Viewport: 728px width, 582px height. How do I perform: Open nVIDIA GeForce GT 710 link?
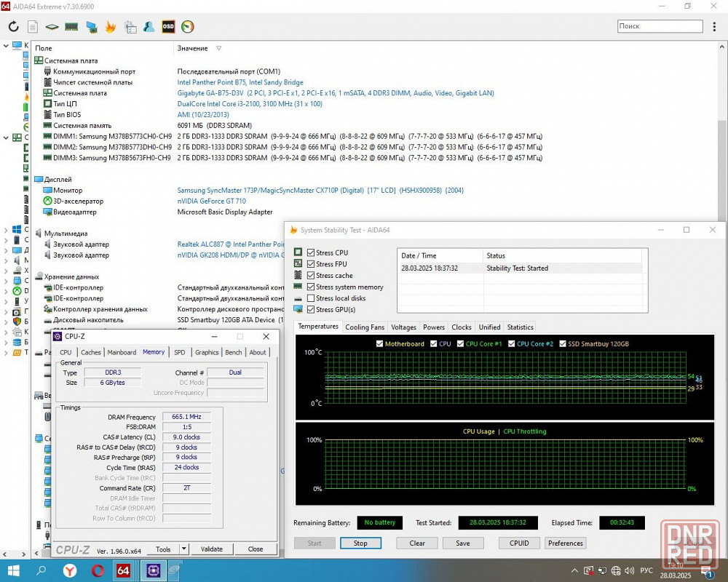click(x=212, y=201)
